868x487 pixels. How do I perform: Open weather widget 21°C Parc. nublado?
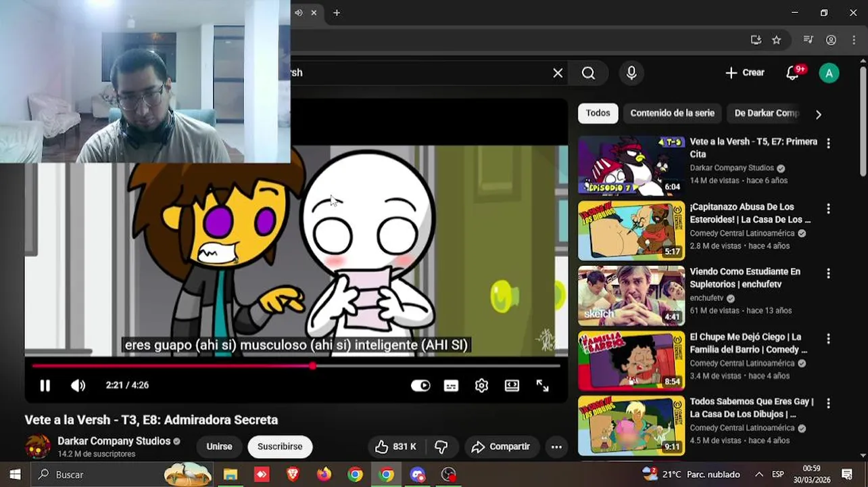[x=691, y=474]
